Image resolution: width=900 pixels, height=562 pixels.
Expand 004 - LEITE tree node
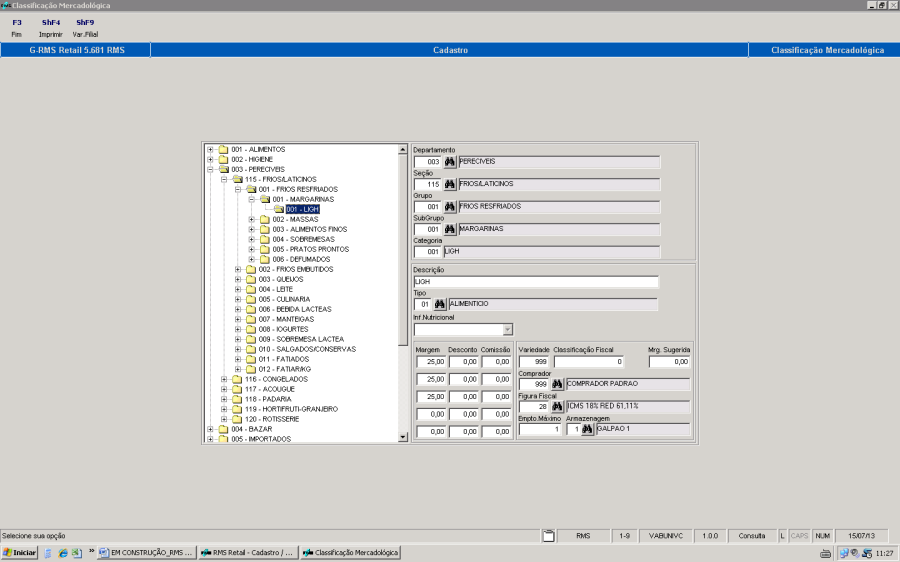(238, 289)
